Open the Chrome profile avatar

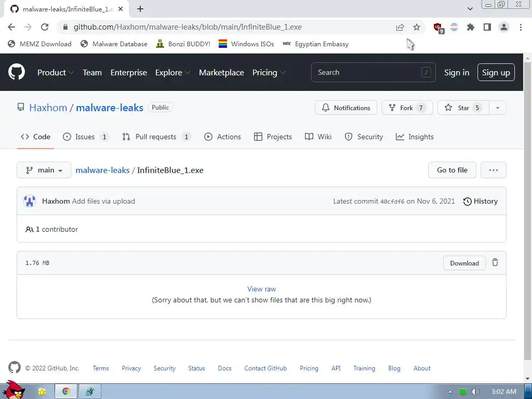click(x=504, y=27)
